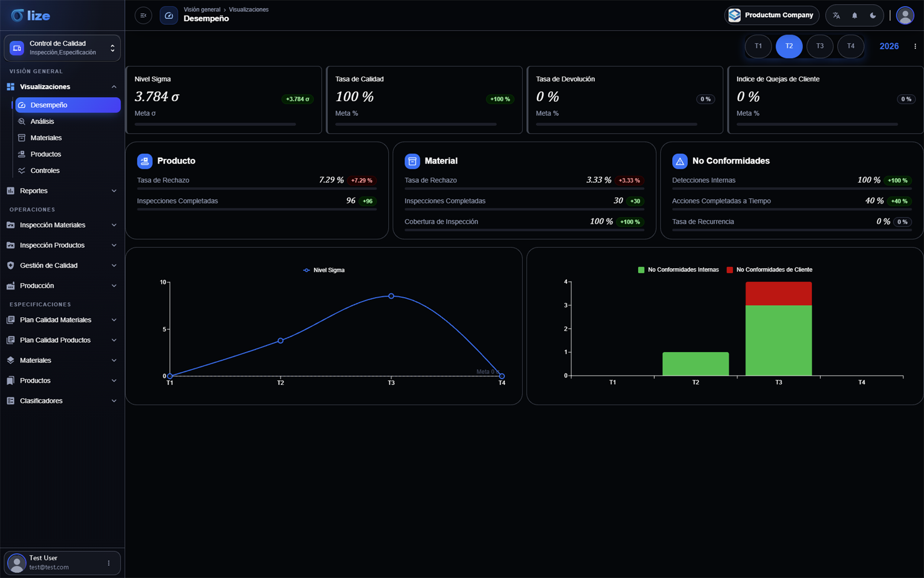The image size is (924, 578).
Task: Expand Plan Calidad Materiales menu
Action: pos(62,320)
